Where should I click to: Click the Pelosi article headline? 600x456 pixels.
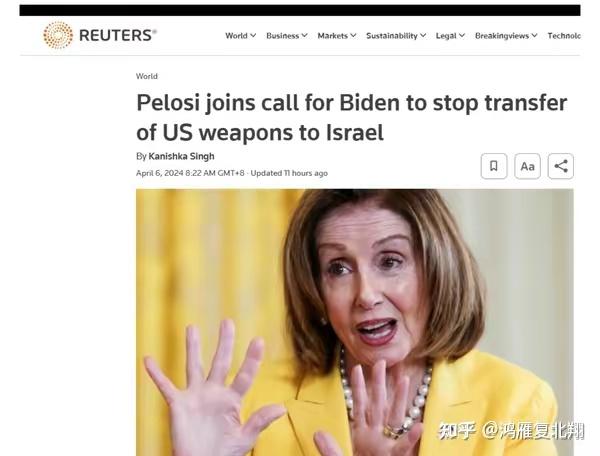[x=352, y=117]
